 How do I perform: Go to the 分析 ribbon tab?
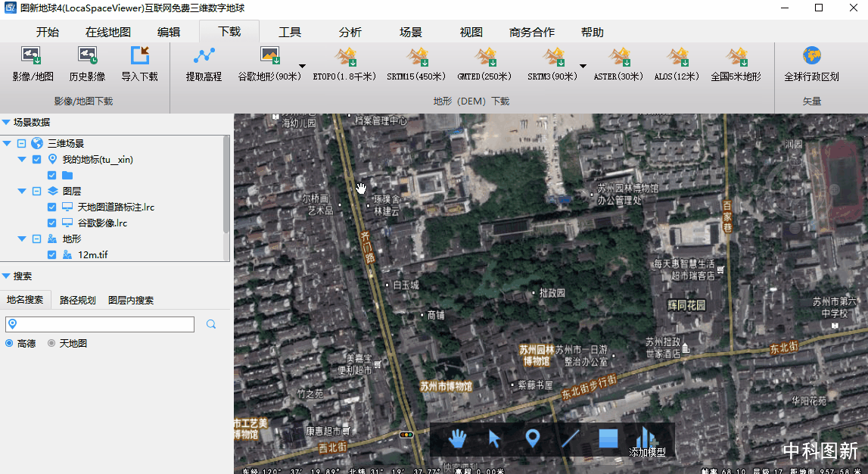pos(350,32)
